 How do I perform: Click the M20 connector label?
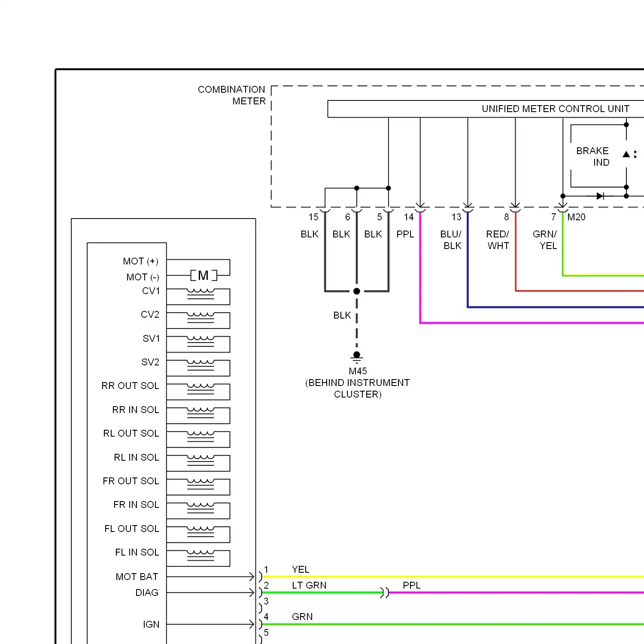coord(576,217)
